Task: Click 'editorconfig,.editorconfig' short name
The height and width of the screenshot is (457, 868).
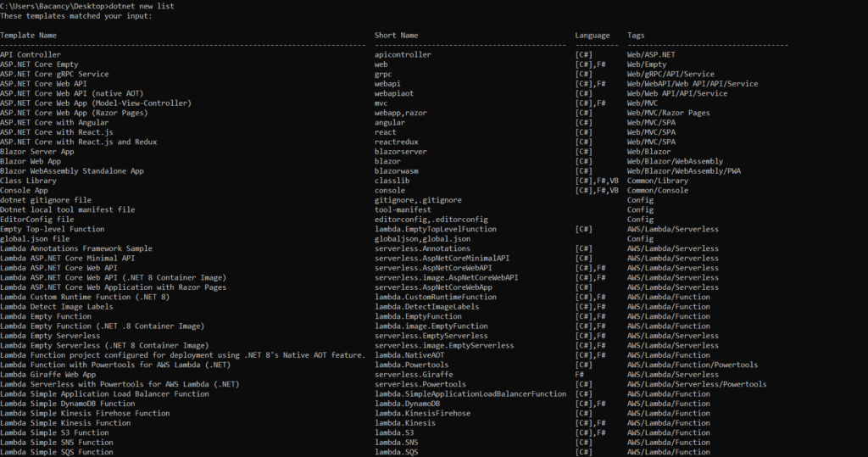Action: tap(431, 220)
